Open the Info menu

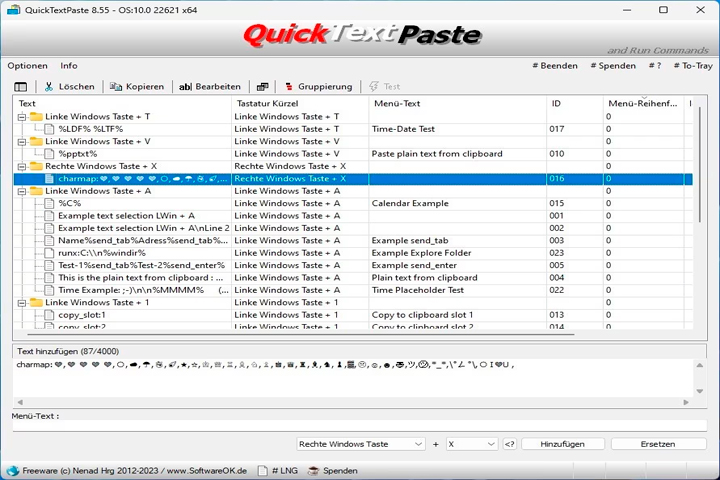69,66
